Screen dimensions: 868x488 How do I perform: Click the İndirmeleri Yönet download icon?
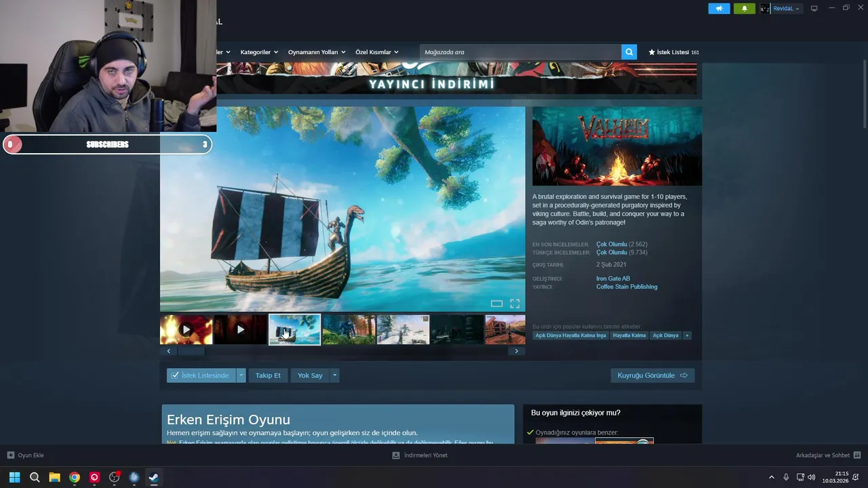[x=396, y=455]
